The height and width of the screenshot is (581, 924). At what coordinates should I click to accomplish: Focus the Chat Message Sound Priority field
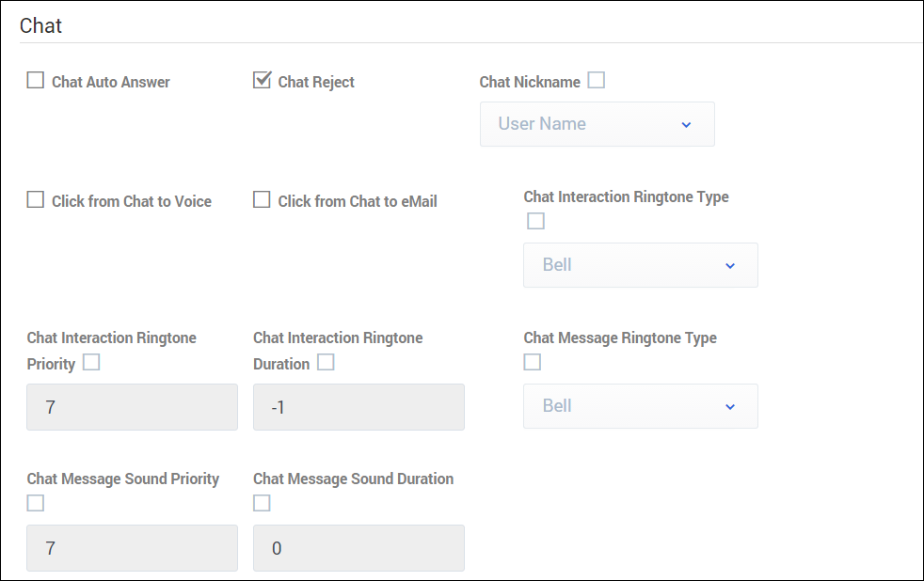pyautogui.click(x=132, y=548)
